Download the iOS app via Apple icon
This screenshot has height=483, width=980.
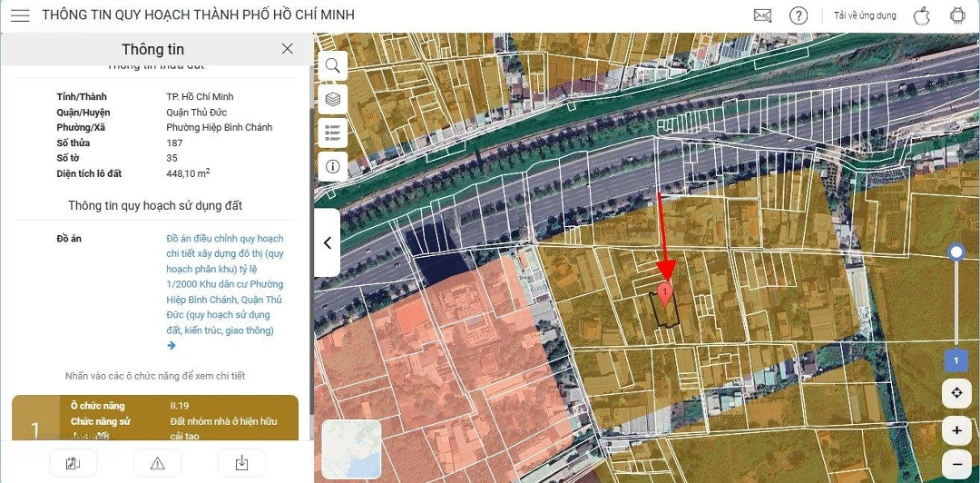tap(921, 15)
